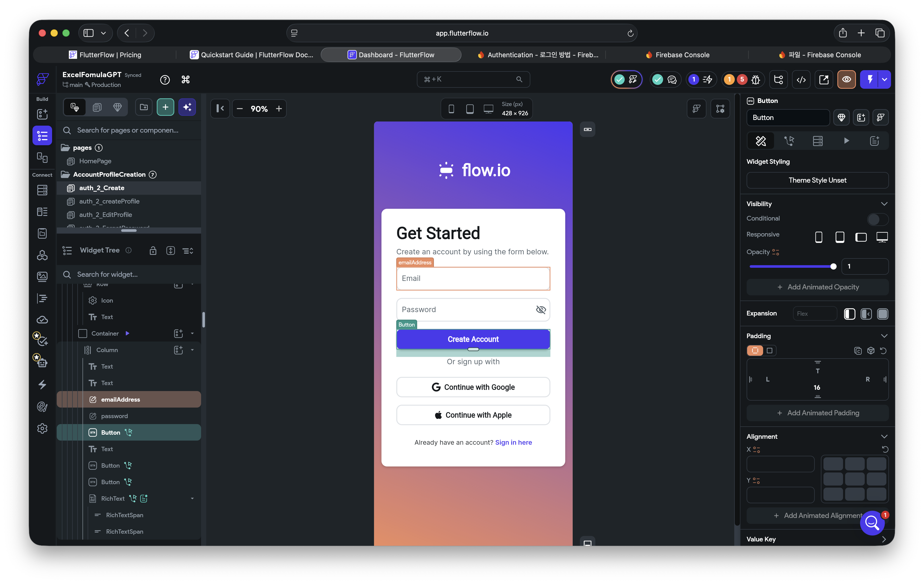Open the Safari sidebar dropdown chevron
The image size is (924, 584).
(103, 33)
